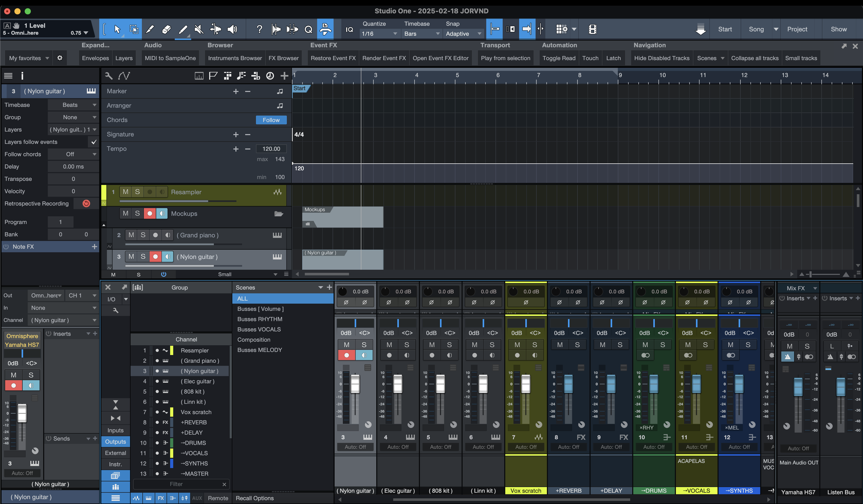Open Follow chords Off dropdown
Screen dimensions: 863x504
tap(73, 154)
